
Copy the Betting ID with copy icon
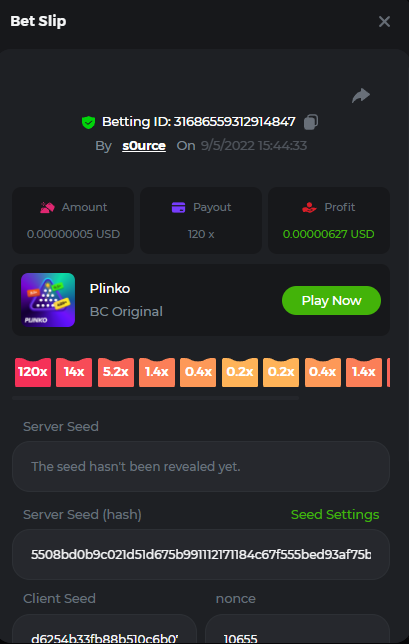[311, 122]
